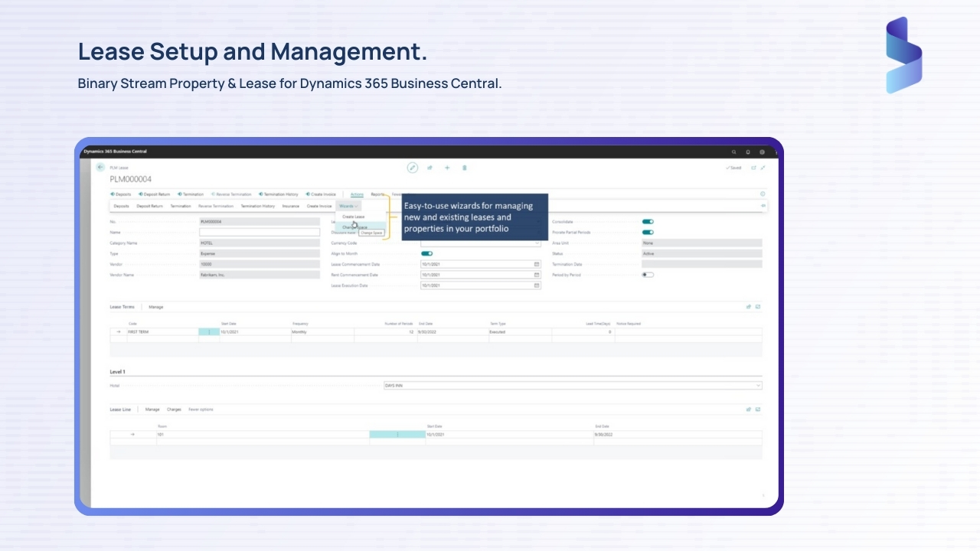Click the promoted Termination action with icon

pyautogui.click(x=191, y=194)
